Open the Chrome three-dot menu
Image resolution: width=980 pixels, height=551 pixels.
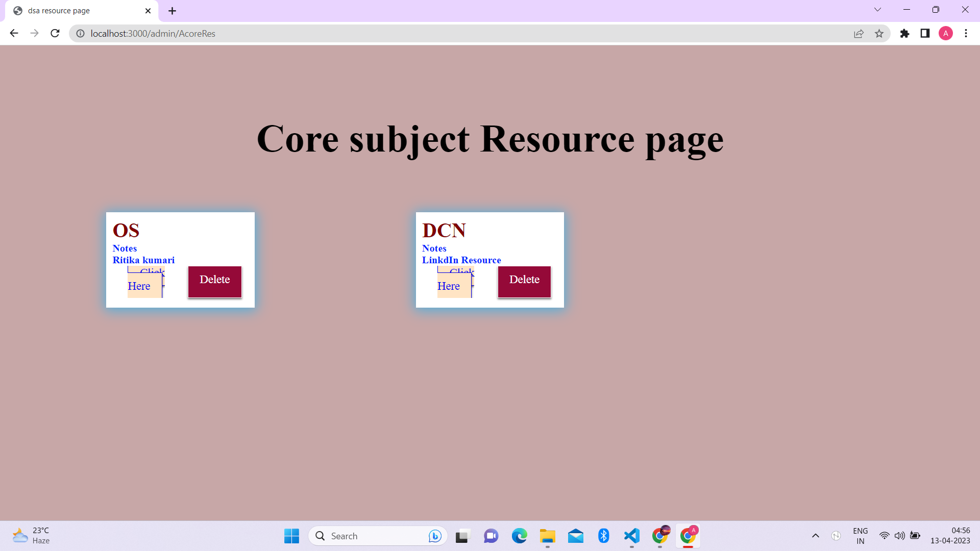pos(966,33)
